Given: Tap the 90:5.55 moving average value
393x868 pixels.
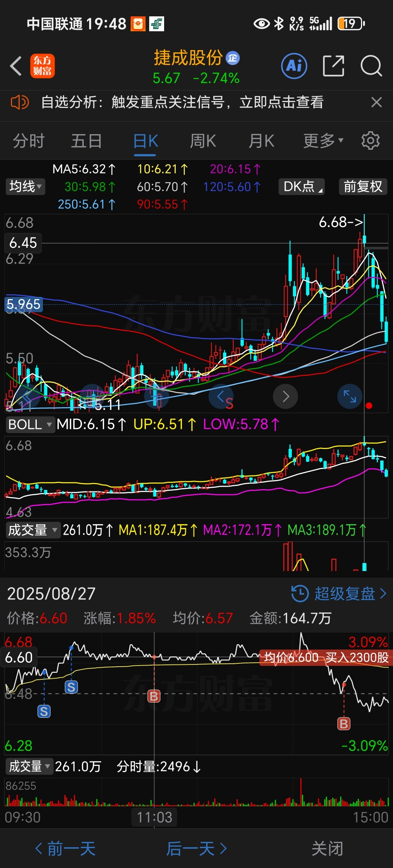Looking at the screenshot, I should [x=162, y=204].
